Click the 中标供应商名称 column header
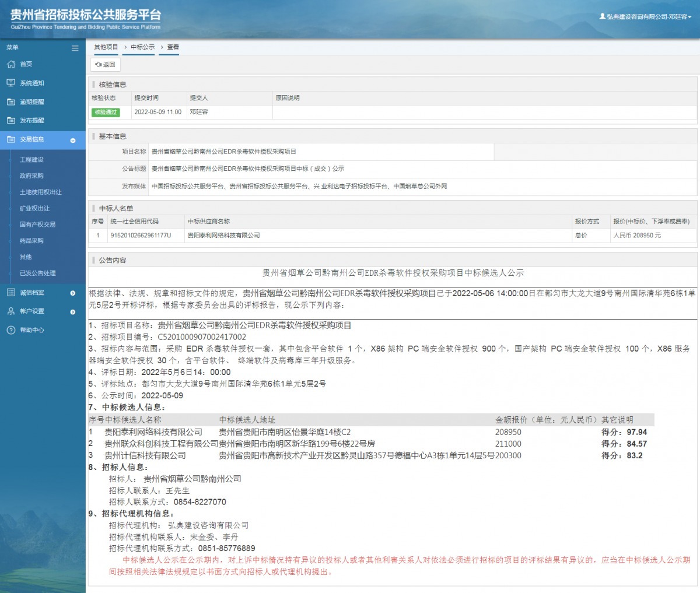 (208, 222)
